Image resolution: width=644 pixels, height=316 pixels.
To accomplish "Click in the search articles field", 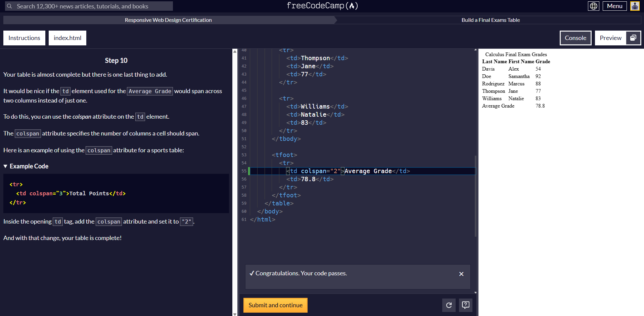I will tap(89, 6).
